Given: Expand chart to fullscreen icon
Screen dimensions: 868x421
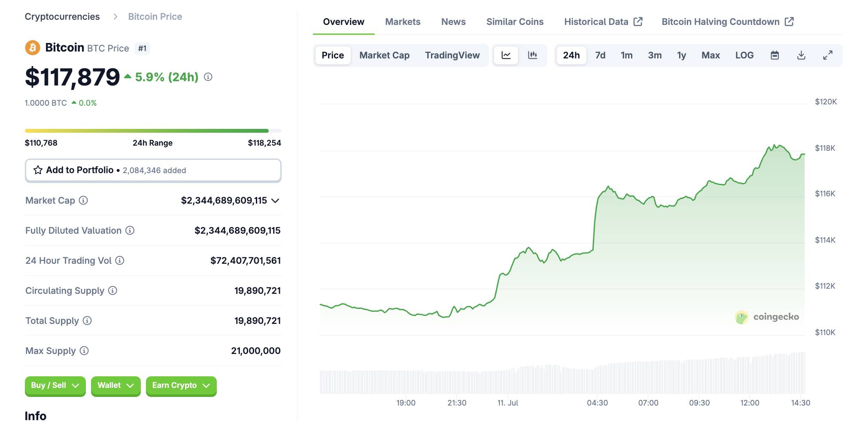Looking at the screenshot, I should [x=828, y=55].
